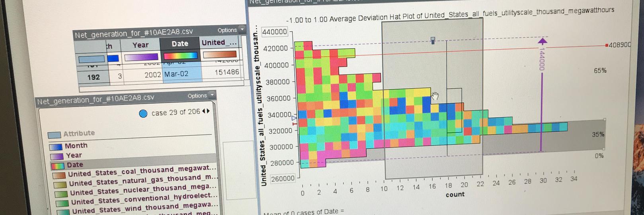Click the rainbow color key under Date column
The image size is (644, 215).
coord(180,55)
